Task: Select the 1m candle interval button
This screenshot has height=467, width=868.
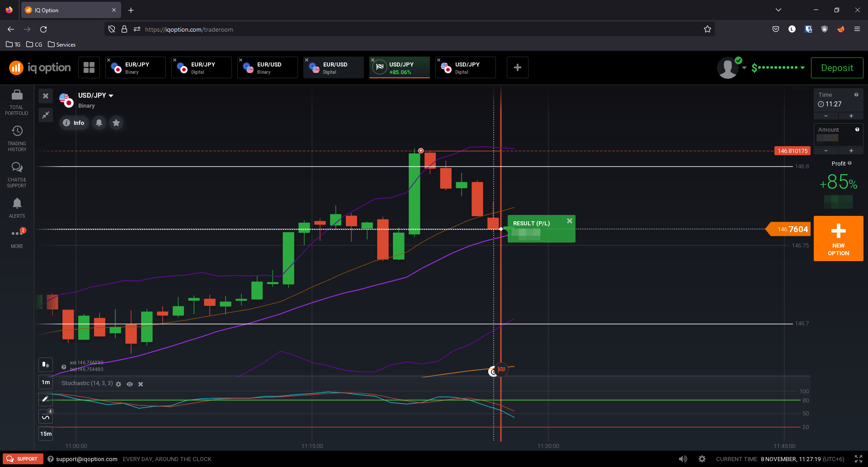Action: click(46, 382)
